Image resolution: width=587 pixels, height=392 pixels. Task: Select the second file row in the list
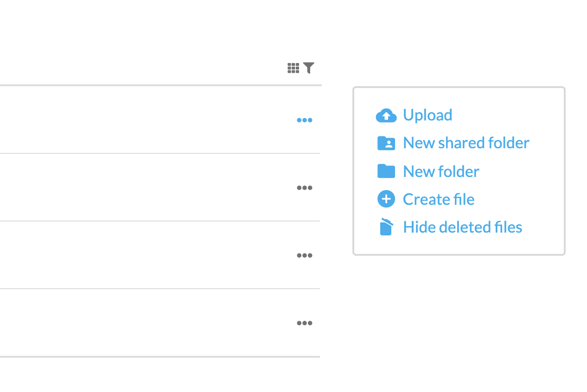pyautogui.click(x=160, y=187)
